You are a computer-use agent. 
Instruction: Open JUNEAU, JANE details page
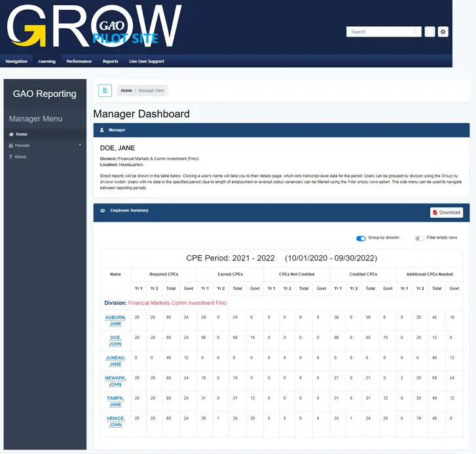[x=115, y=361]
